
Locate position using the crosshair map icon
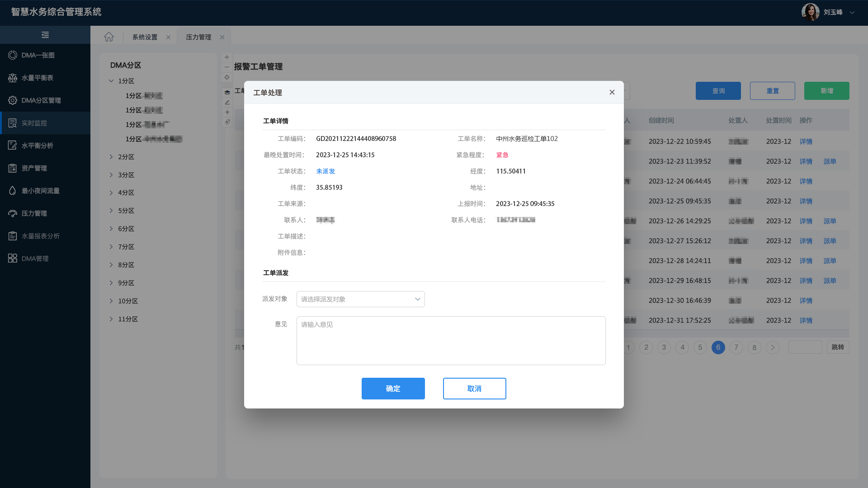click(227, 77)
